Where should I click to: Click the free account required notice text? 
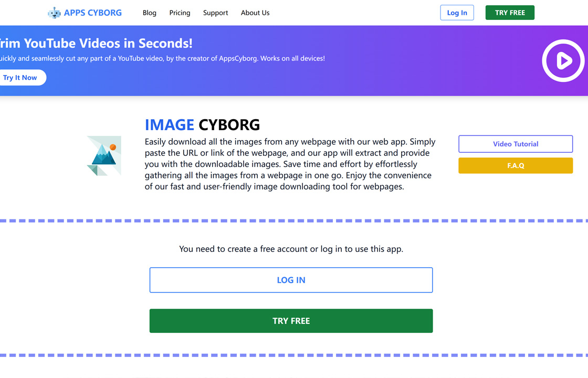291,249
